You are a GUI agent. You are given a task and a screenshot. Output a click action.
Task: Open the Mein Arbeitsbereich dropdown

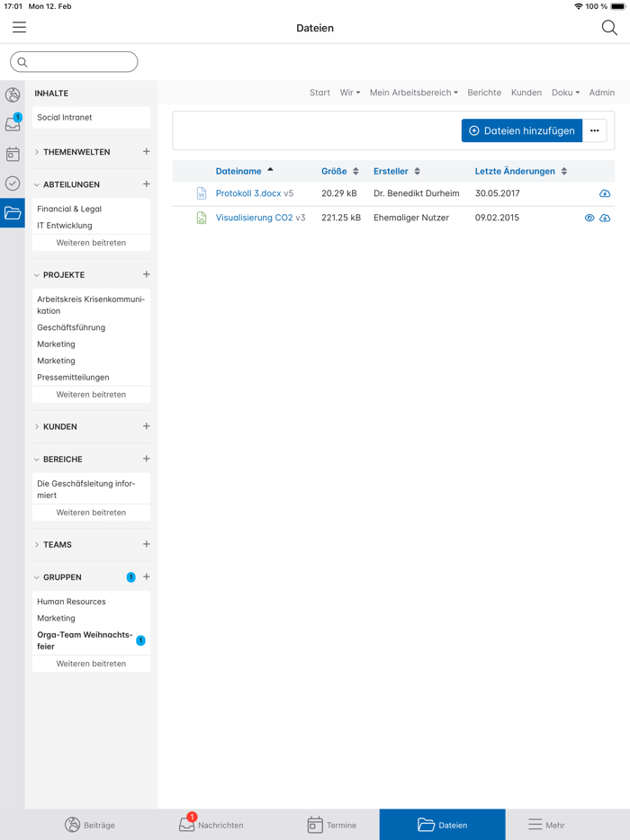pyautogui.click(x=413, y=93)
